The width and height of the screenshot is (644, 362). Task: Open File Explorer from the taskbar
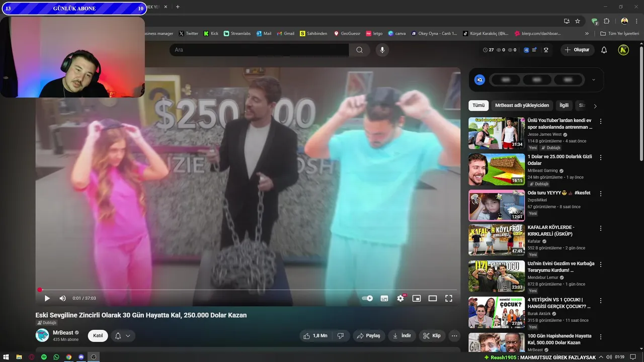(x=19, y=357)
